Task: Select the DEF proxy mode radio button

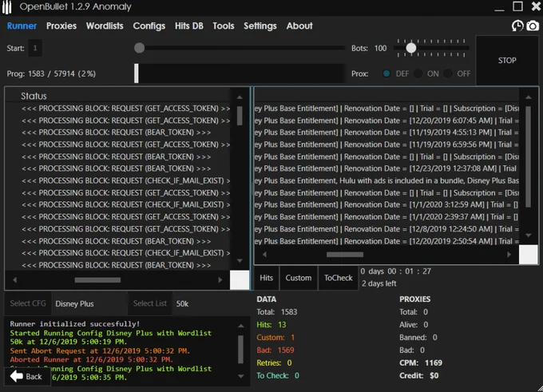Action: click(386, 73)
